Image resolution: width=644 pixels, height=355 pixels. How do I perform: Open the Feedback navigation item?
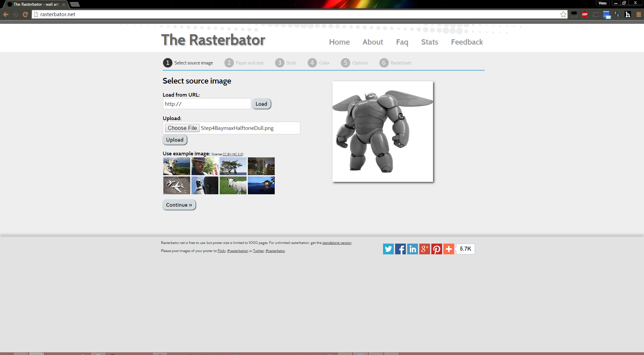[x=467, y=42]
